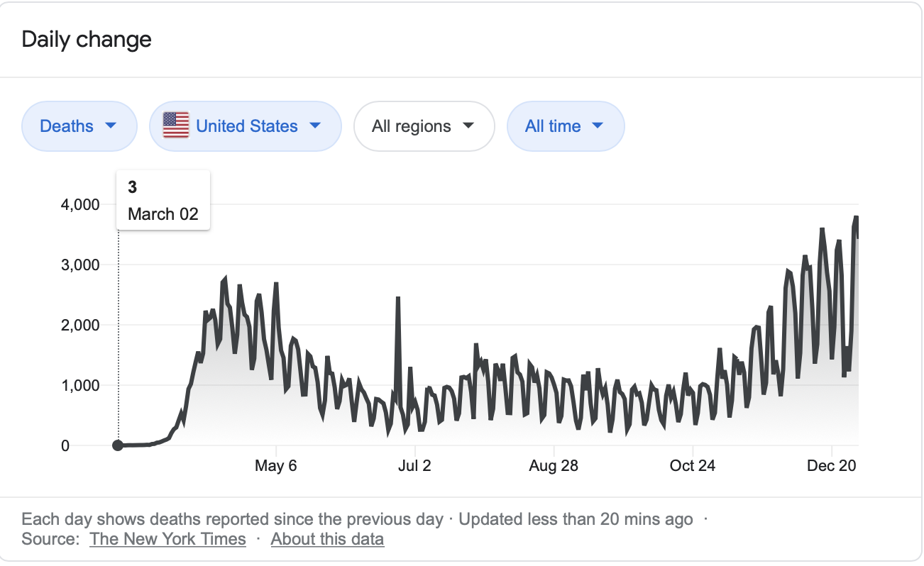The height and width of the screenshot is (566, 924).
Task: Click the United States flag icon
Action: pos(175,126)
